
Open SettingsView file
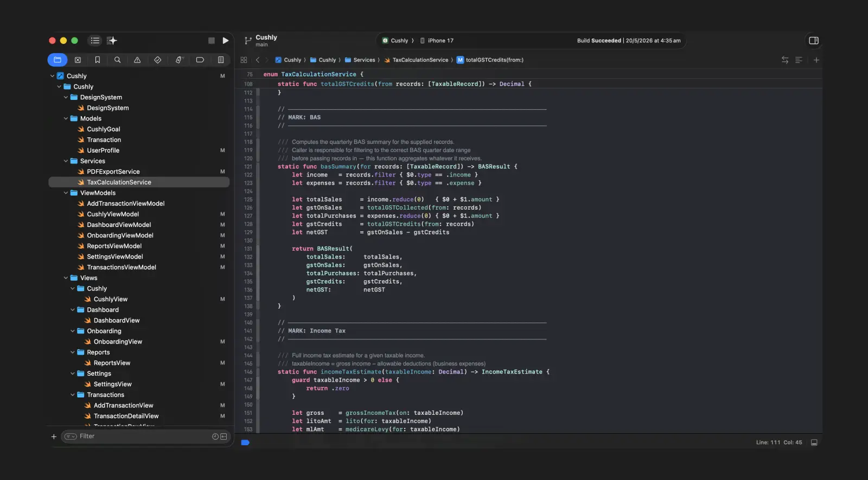112,384
